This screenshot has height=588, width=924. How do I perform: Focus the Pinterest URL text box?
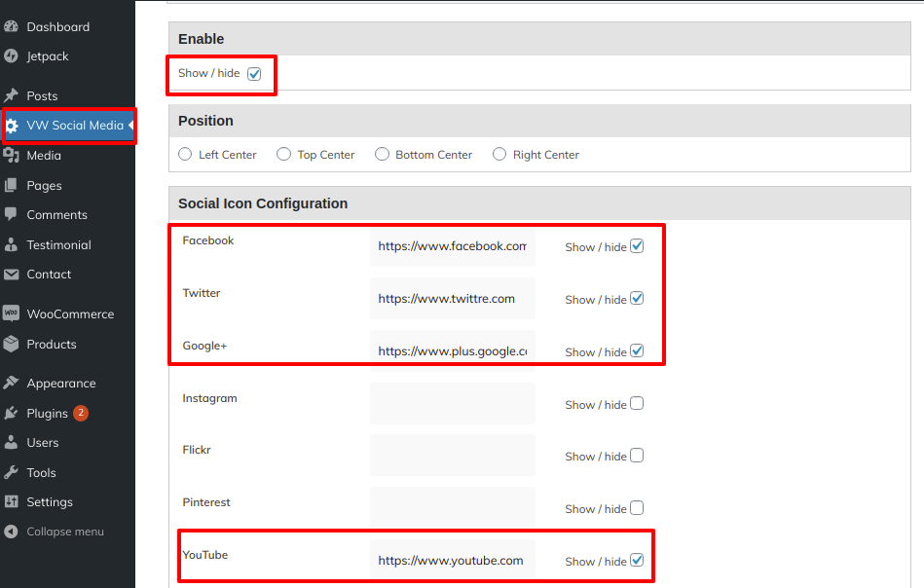pyautogui.click(x=452, y=508)
